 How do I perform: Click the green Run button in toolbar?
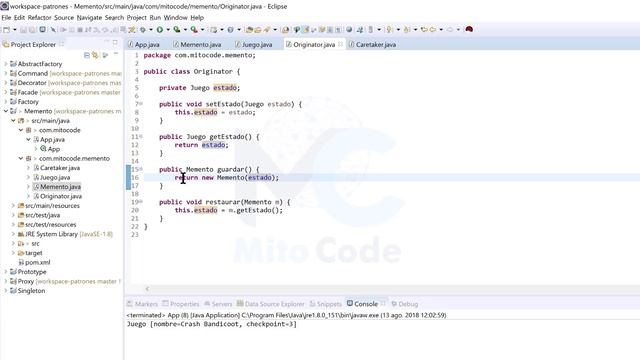pyautogui.click(x=160, y=29)
